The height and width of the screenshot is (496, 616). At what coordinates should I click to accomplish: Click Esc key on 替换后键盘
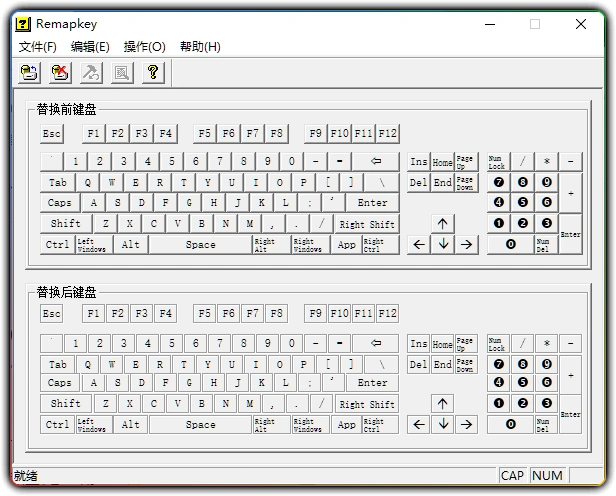(x=51, y=314)
